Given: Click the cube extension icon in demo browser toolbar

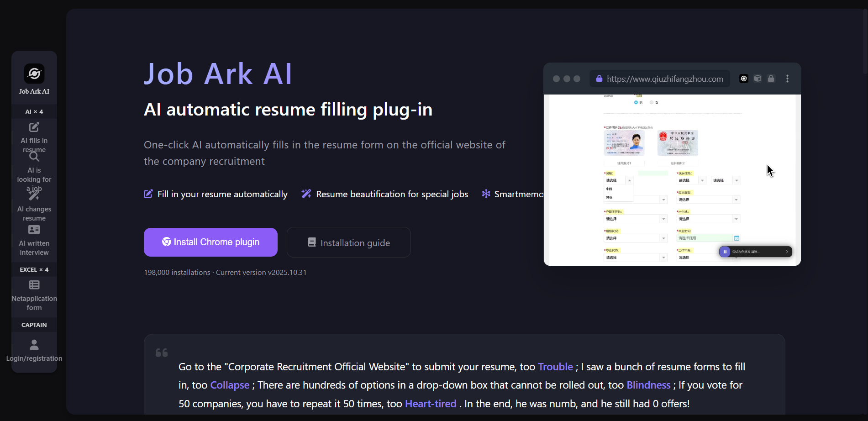Looking at the screenshot, I should [758, 79].
